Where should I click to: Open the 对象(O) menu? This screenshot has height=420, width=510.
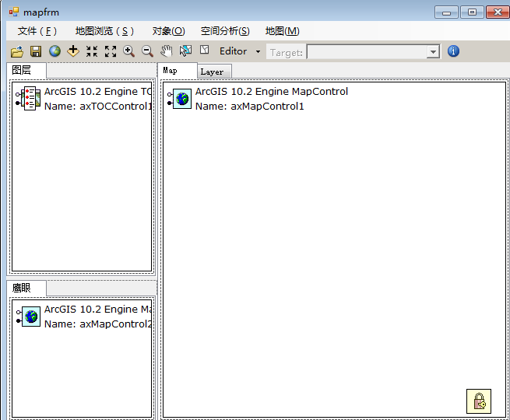168,31
